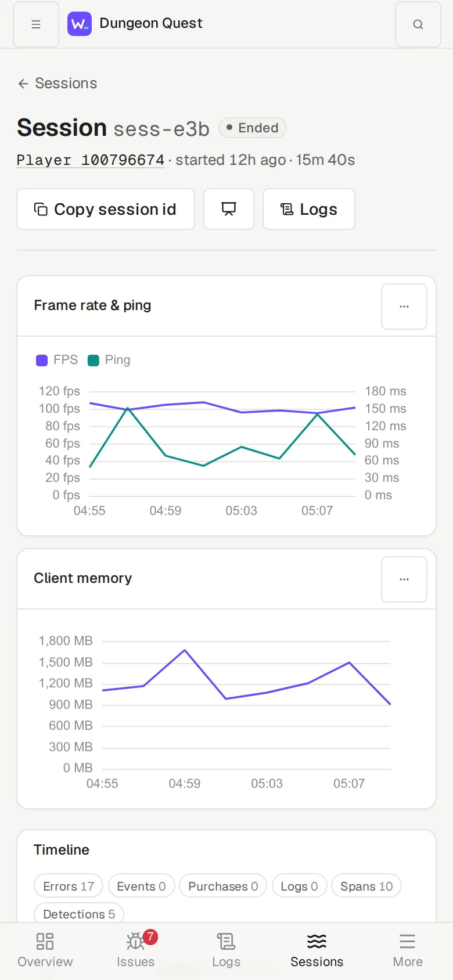
Task: Open Logs for this session
Action: click(x=309, y=209)
